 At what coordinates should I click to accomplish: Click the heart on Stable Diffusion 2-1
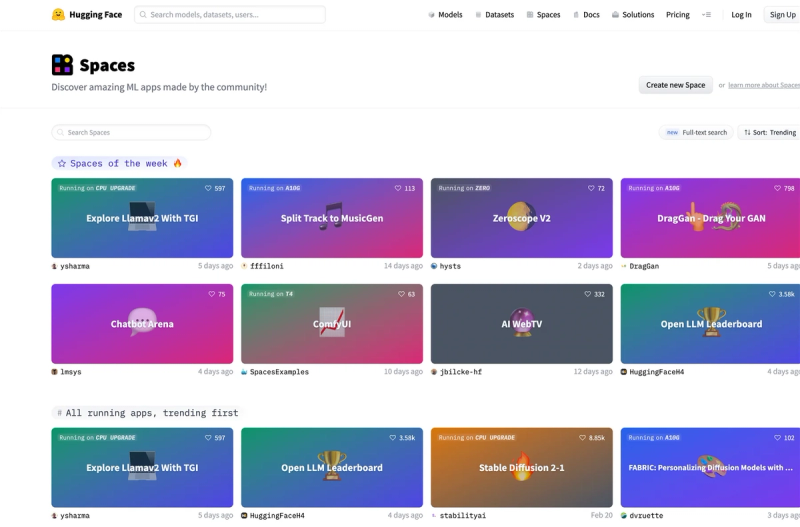pyautogui.click(x=582, y=438)
